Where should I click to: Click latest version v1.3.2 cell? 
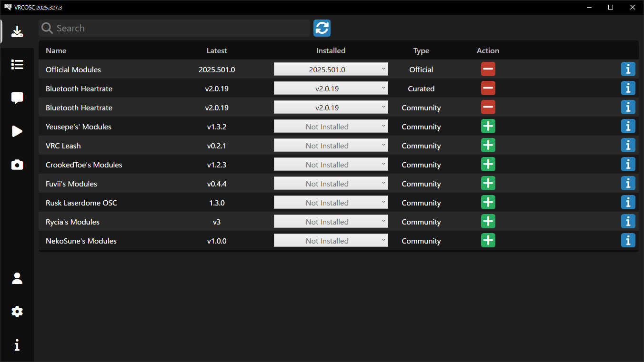[217, 127]
